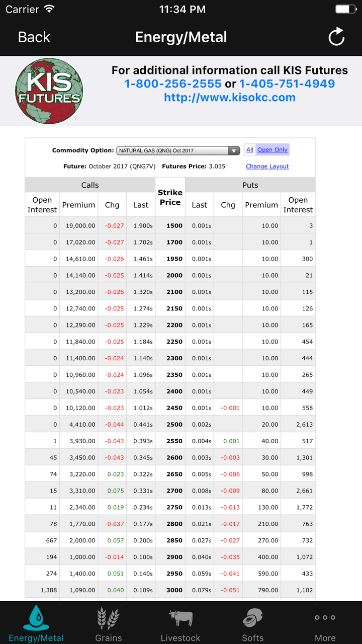
Task: Tap the More three-dots icon
Action: (325, 617)
